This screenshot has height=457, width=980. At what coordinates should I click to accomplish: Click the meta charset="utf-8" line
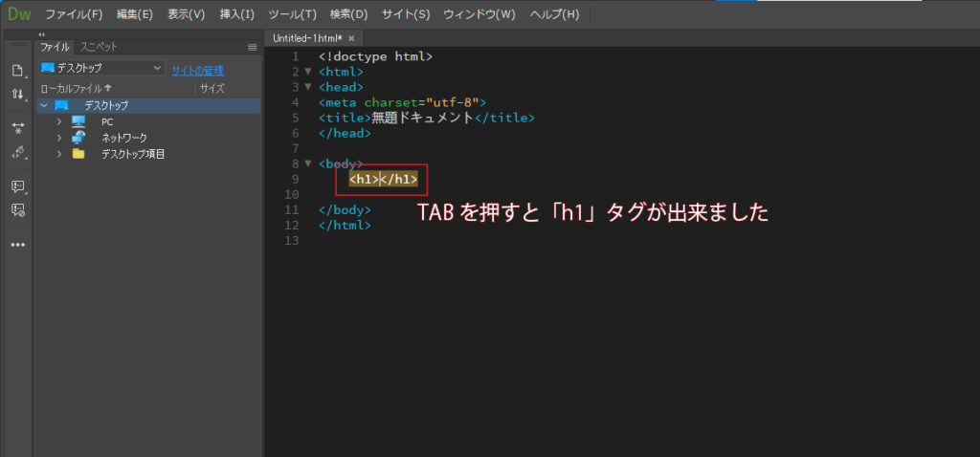click(401, 102)
